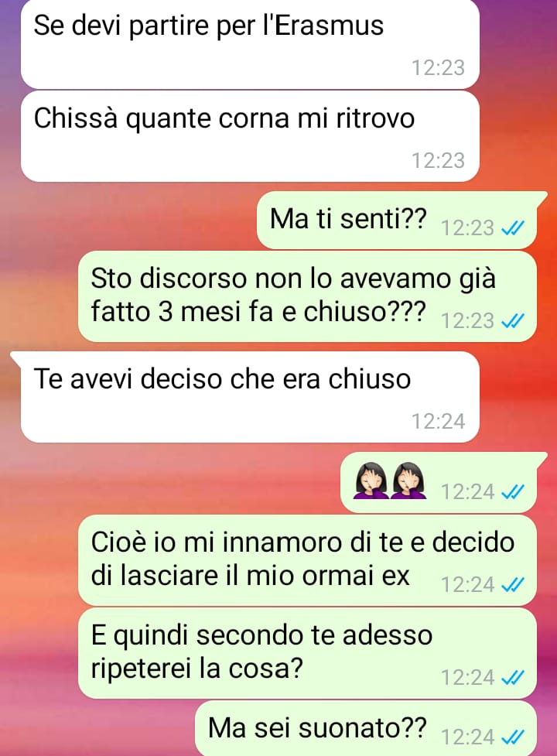Image resolution: width=557 pixels, height=756 pixels.
Task: Tap the "E quindi secondo te adesso" message
Action: click(307, 653)
